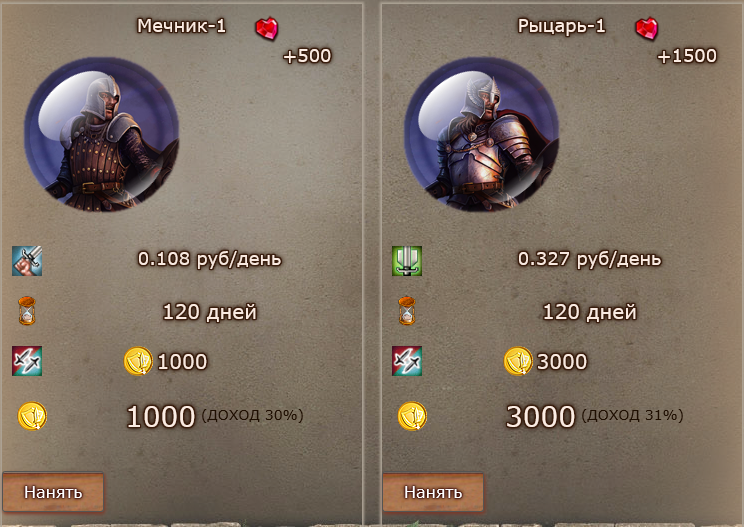Click gold coin icon beside 1000 (доход 30%)
The width and height of the screenshot is (744, 527).
coord(32,416)
